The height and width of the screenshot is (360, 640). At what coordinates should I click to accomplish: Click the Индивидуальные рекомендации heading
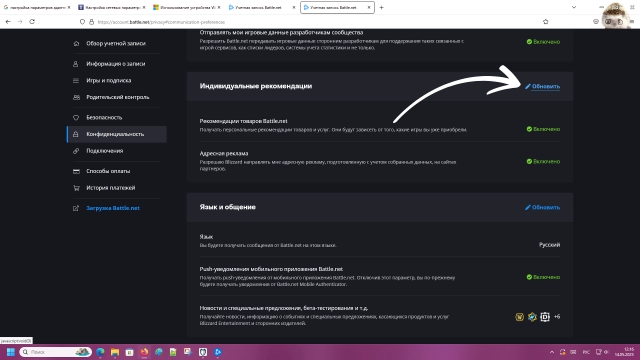(256, 86)
